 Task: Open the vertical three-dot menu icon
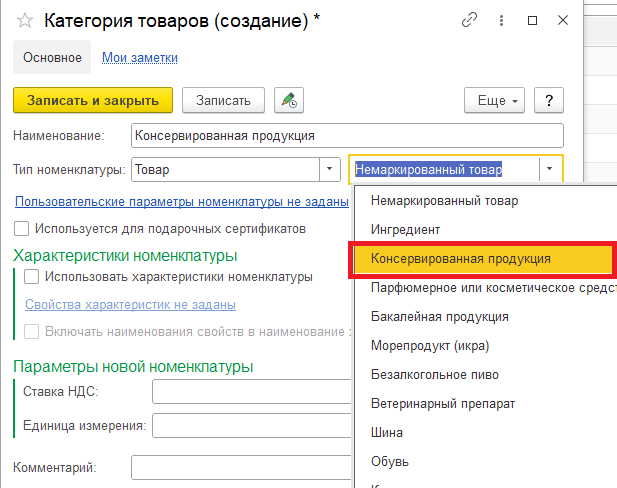coord(500,20)
